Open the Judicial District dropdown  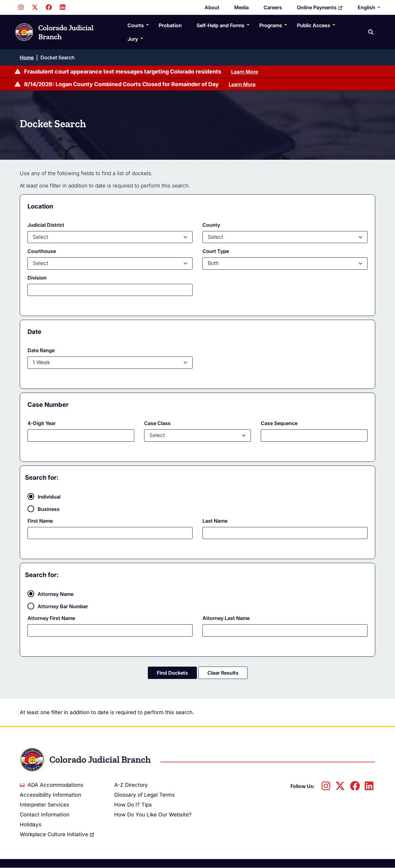[x=110, y=237]
